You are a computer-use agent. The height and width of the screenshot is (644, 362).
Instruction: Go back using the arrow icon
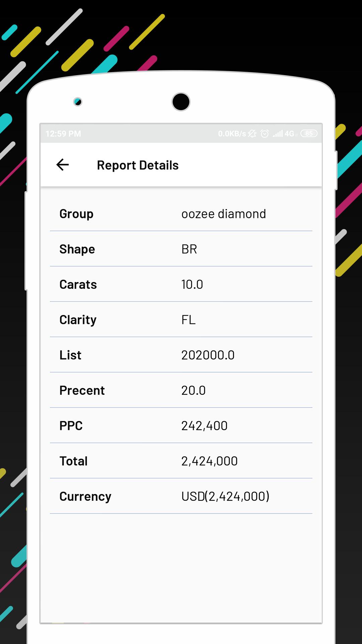pyautogui.click(x=63, y=165)
